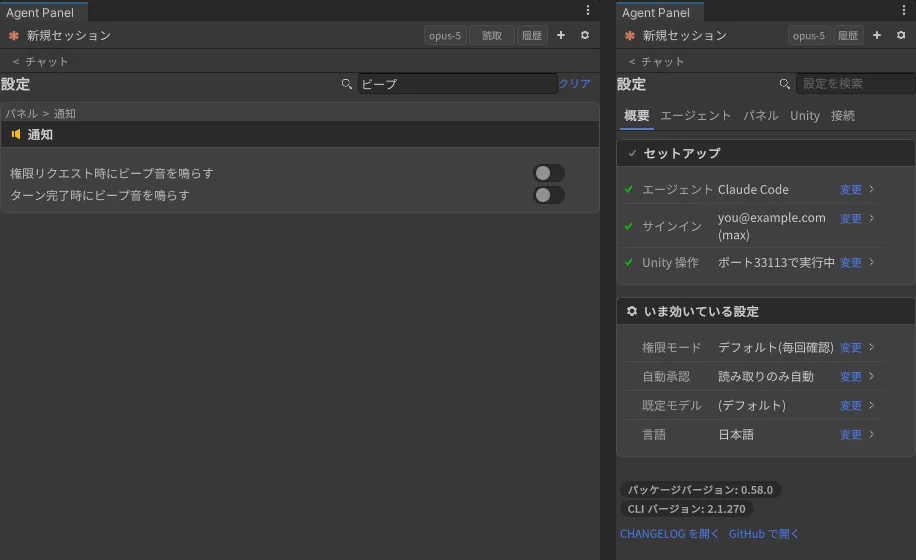Switch to the パネル settings tab
The image size is (916, 560).
(761, 116)
